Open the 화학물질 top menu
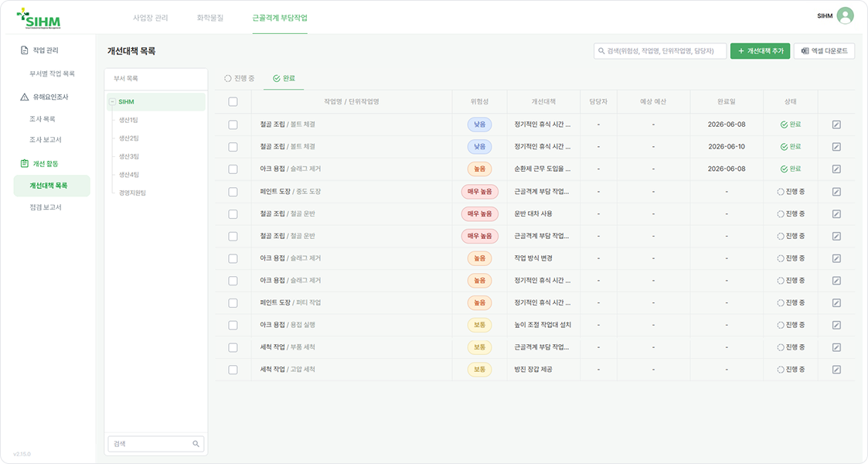The width and height of the screenshot is (868, 464). point(209,18)
